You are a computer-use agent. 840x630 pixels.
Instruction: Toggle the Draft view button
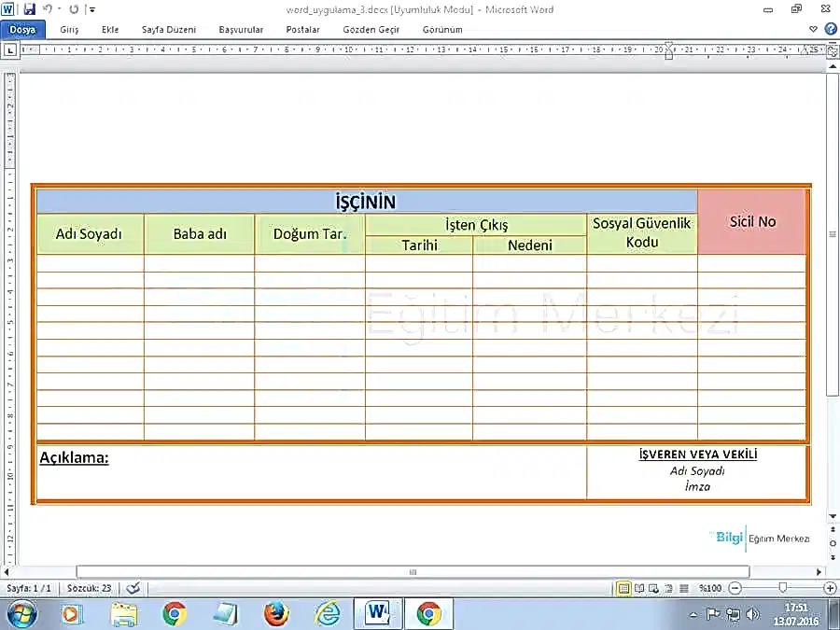click(684, 588)
